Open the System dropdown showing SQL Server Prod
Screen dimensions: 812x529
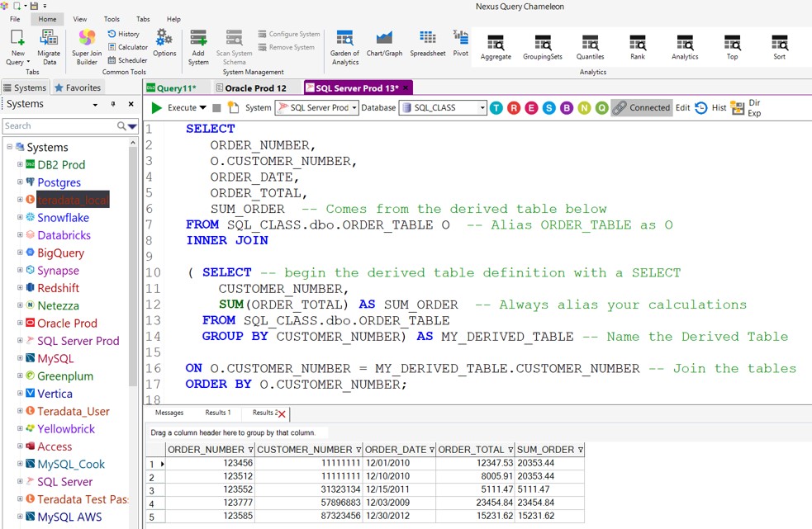354,108
